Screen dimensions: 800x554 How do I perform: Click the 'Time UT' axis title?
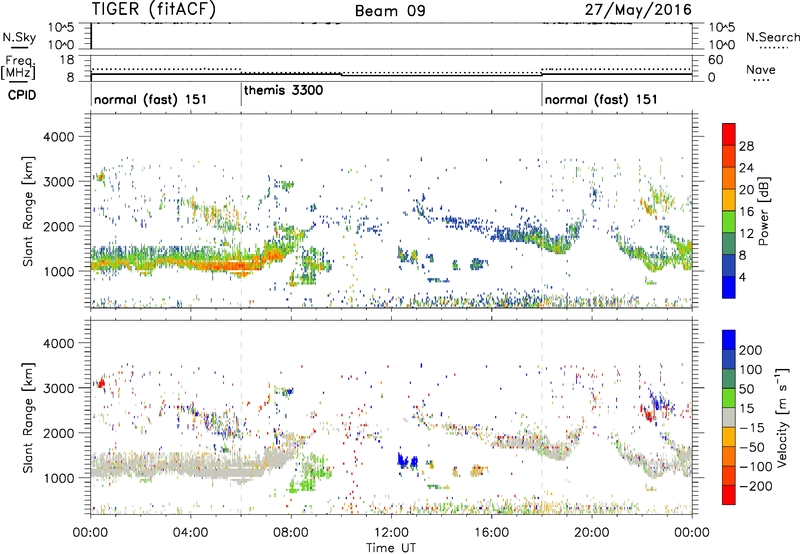point(391,548)
